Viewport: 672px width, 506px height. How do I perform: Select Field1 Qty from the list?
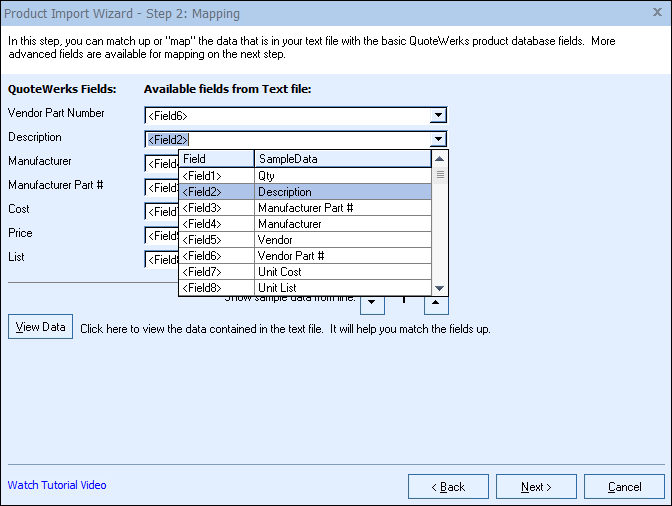coord(305,175)
